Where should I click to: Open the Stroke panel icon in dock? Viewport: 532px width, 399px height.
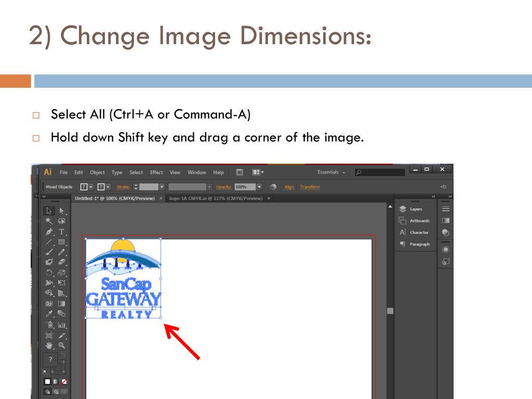tap(446, 209)
